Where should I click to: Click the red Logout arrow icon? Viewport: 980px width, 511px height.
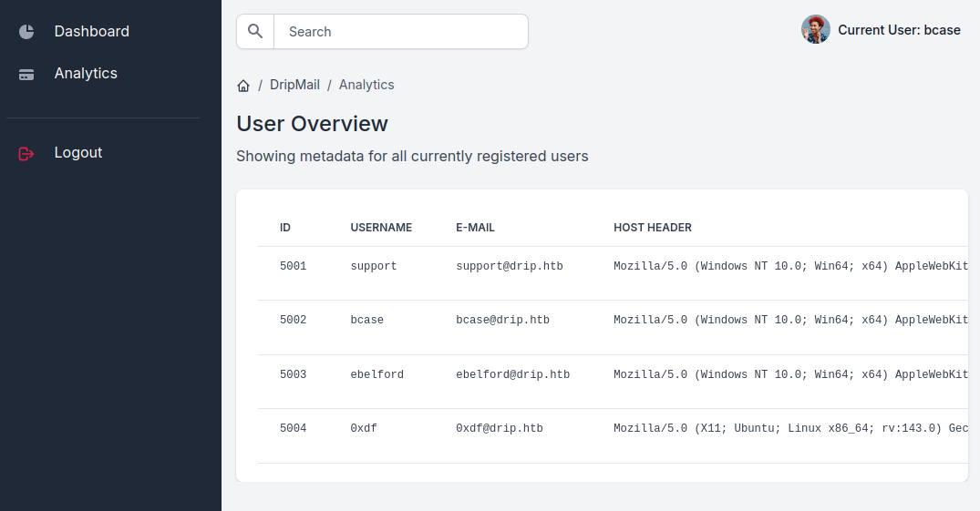coord(26,154)
